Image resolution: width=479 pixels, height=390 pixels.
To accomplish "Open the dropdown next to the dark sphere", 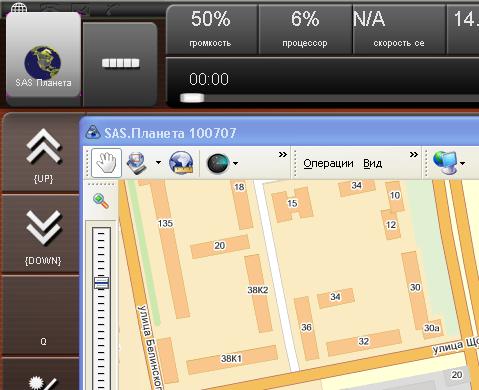I will click(x=236, y=163).
